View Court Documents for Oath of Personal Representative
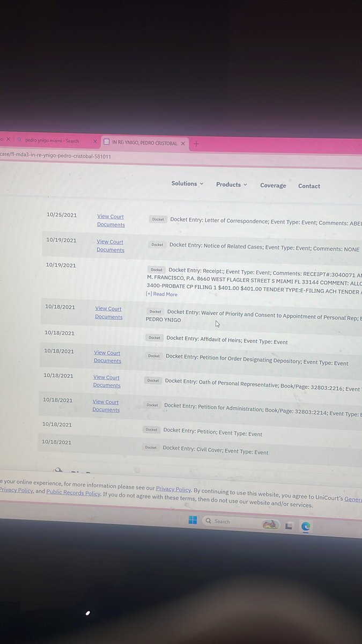The height and width of the screenshot is (644, 362). [106, 381]
